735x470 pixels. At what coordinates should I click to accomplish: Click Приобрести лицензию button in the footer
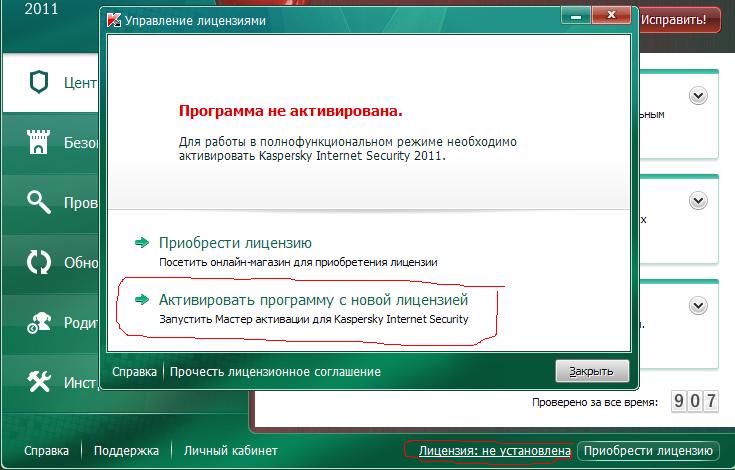tap(648, 451)
